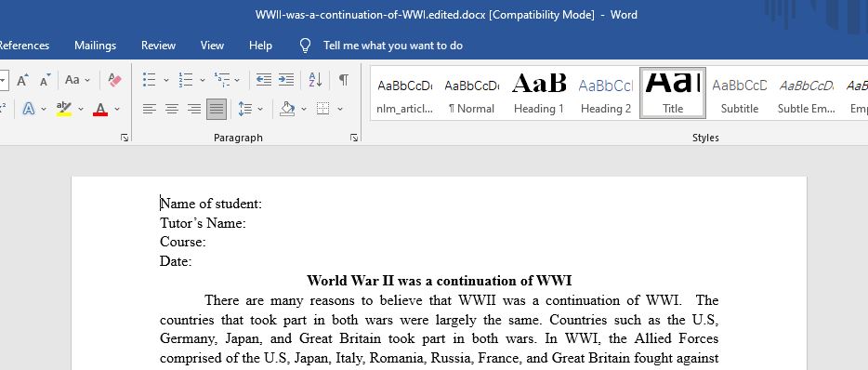The height and width of the screenshot is (370, 868).
Task: Expand multilevel list dropdown arrow
Action: pyautogui.click(x=237, y=80)
